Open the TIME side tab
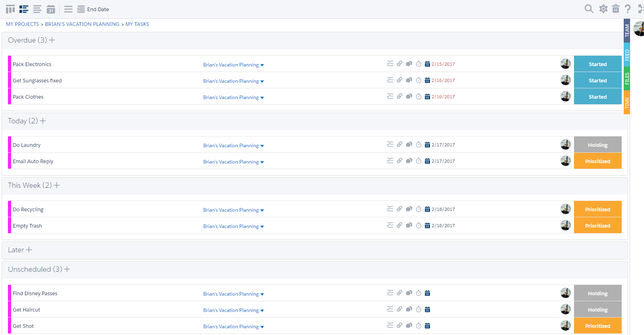The width and height of the screenshot is (644, 335). pyautogui.click(x=627, y=103)
